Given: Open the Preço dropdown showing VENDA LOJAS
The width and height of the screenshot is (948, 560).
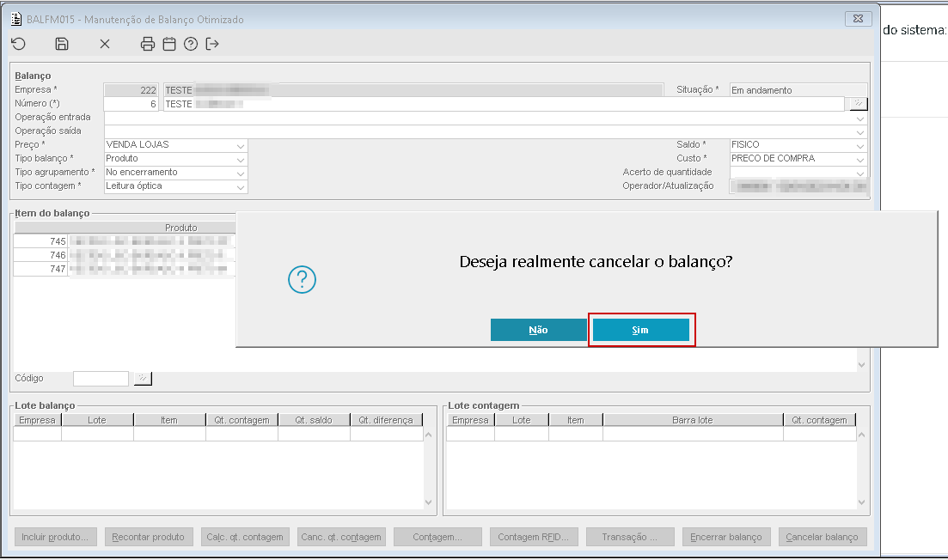Looking at the screenshot, I should pos(241,146).
